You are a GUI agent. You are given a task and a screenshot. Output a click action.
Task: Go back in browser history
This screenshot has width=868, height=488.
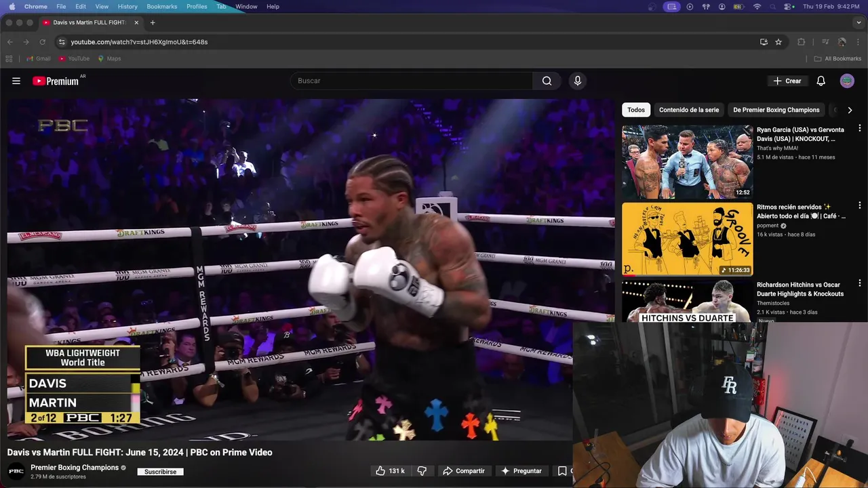pyautogui.click(x=9, y=41)
